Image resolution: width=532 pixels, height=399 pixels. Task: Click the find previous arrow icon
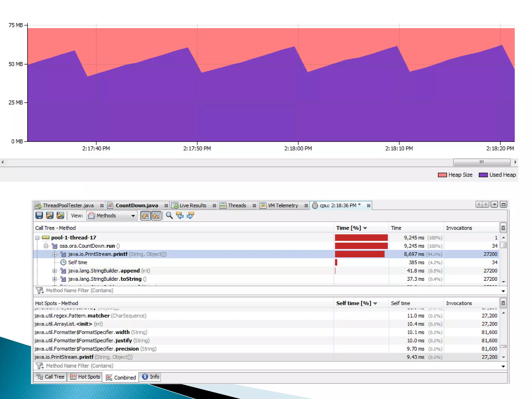point(179,215)
